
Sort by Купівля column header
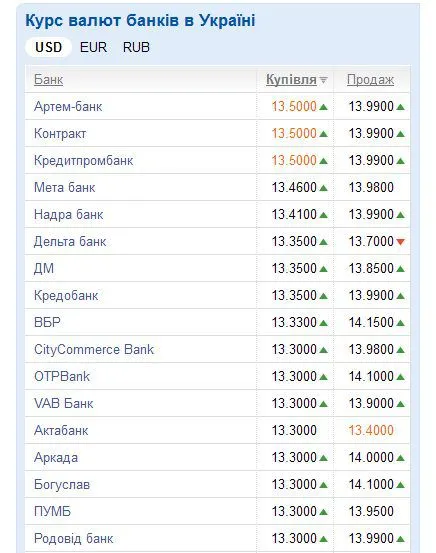[x=291, y=80]
